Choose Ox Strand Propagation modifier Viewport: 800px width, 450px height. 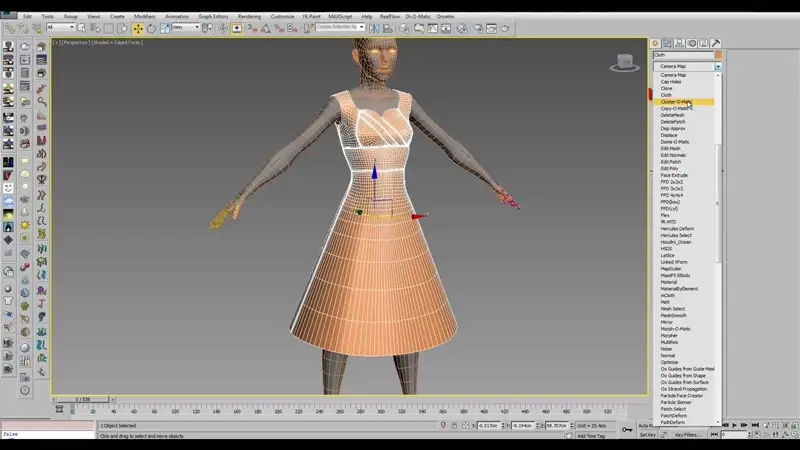pyautogui.click(x=684, y=389)
